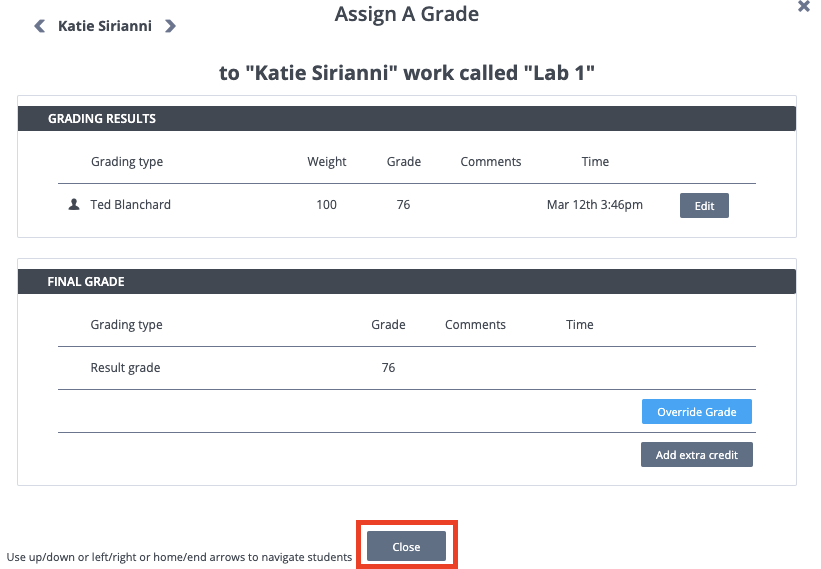Click the person icon beside Ted Blanchard
This screenshot has width=821, height=569.
[x=74, y=204]
